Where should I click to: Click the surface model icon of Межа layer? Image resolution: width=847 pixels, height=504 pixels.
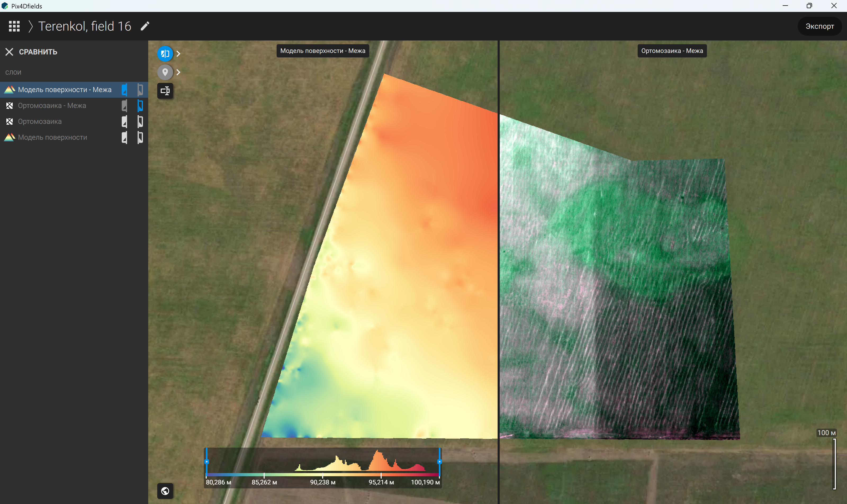[x=10, y=90]
